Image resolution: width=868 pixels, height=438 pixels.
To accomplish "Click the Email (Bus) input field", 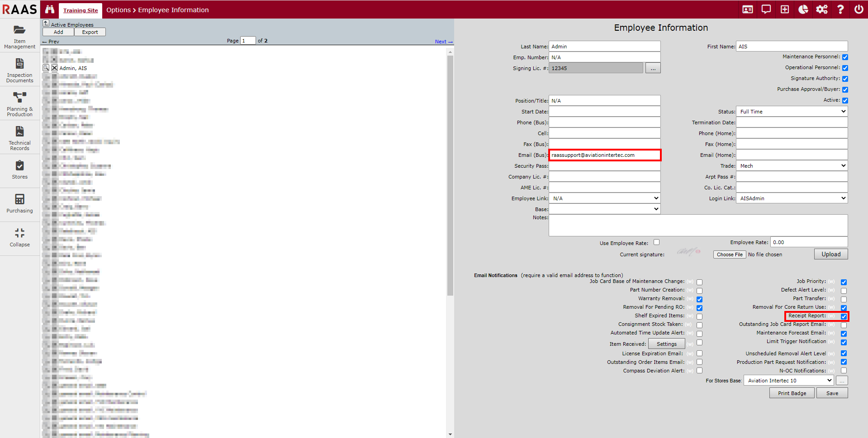I will coord(604,155).
